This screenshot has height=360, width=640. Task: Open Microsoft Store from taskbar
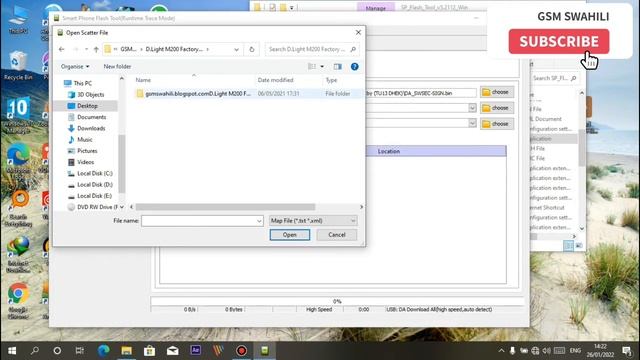click(x=149, y=351)
